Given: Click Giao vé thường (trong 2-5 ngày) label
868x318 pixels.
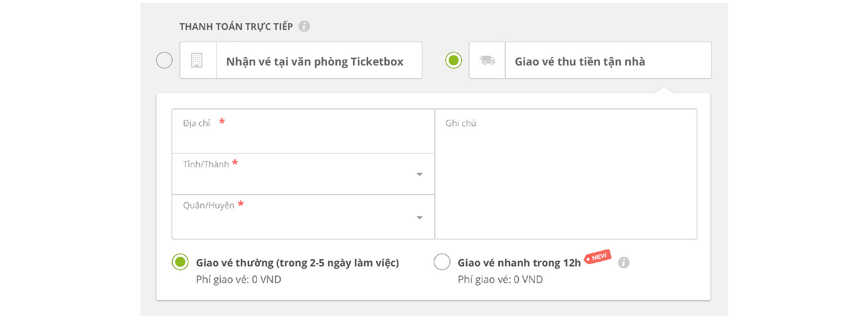Looking at the screenshot, I should pyautogui.click(x=297, y=263).
